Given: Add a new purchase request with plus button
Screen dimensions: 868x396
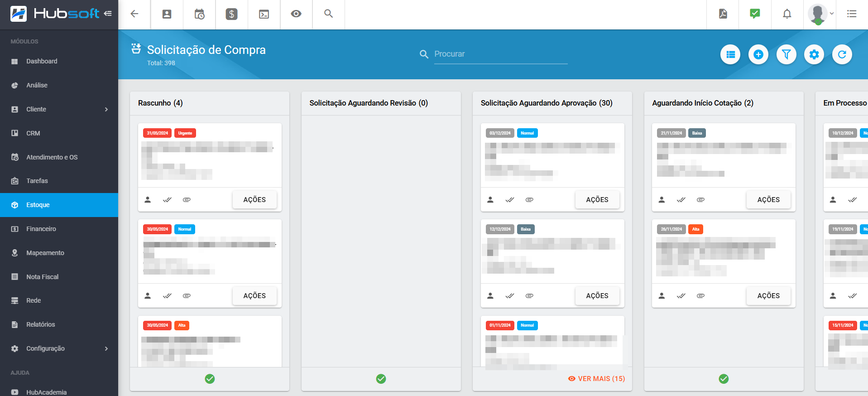Looking at the screenshot, I should pos(758,54).
